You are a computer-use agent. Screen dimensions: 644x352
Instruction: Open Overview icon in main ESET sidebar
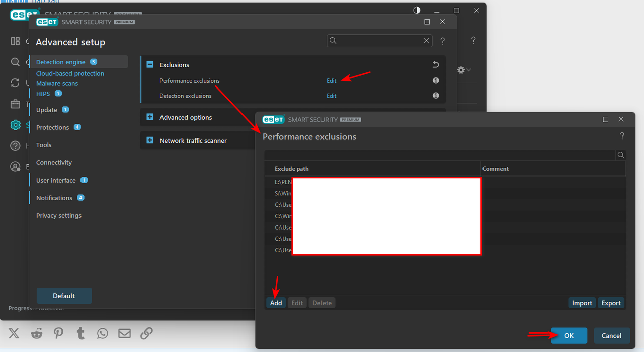pyautogui.click(x=15, y=41)
